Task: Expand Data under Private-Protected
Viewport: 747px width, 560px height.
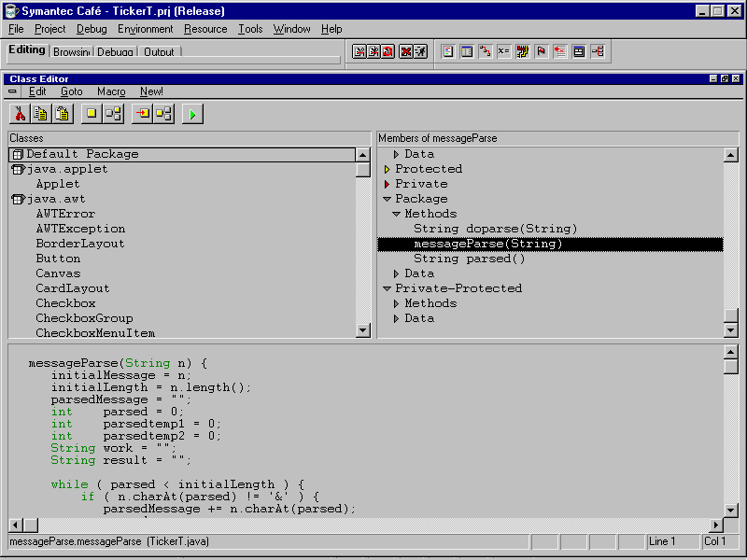Action: click(396, 318)
